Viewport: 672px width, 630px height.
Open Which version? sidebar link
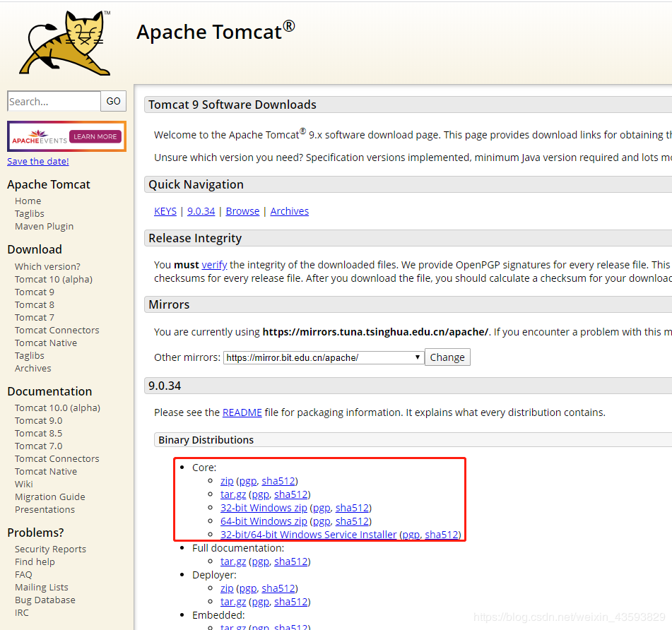47,266
